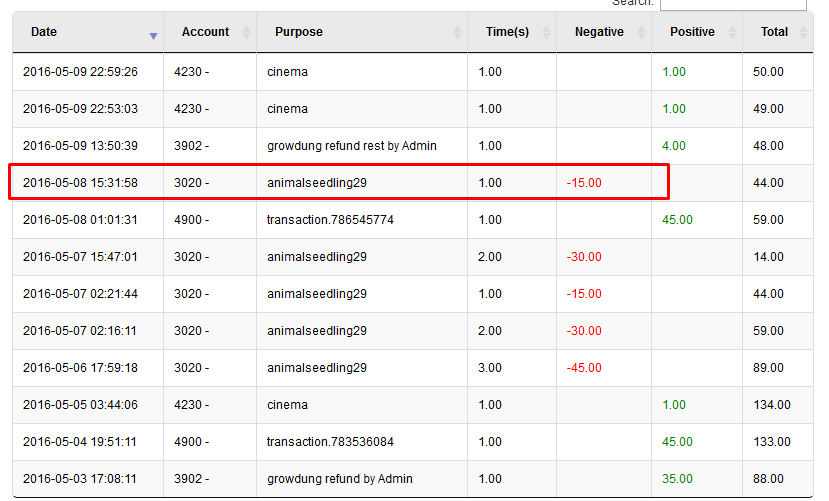Select the red -45.00 negative amount
This screenshot has width=829, height=501.
(584, 368)
